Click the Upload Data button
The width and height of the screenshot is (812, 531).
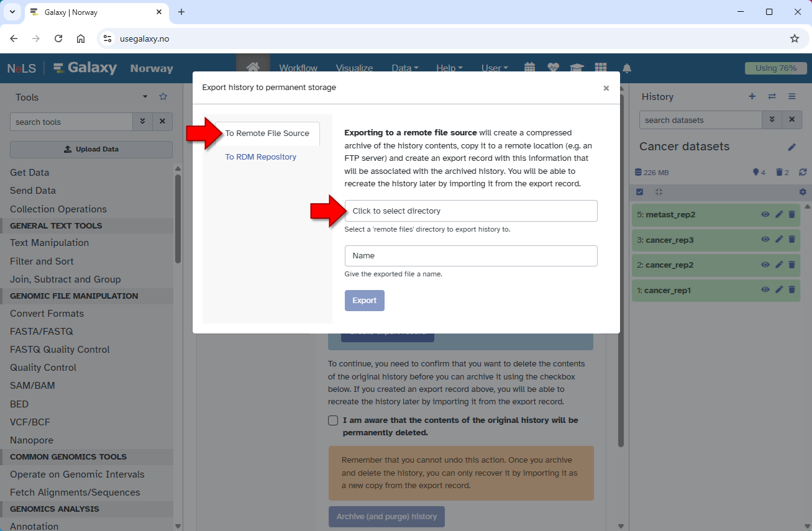91,150
